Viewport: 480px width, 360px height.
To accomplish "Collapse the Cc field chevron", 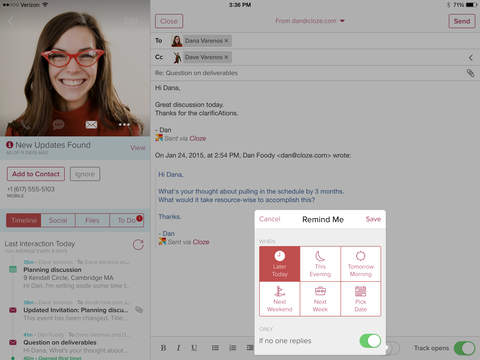I will tap(470, 57).
